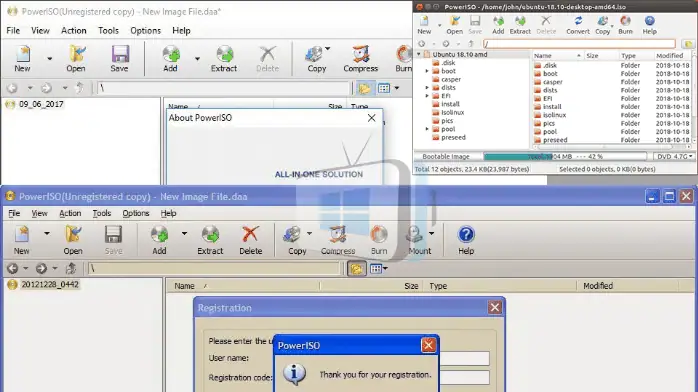This screenshot has width=698, height=392.
Task: Click Modified column header in bottom XP window
Action: click(x=598, y=286)
